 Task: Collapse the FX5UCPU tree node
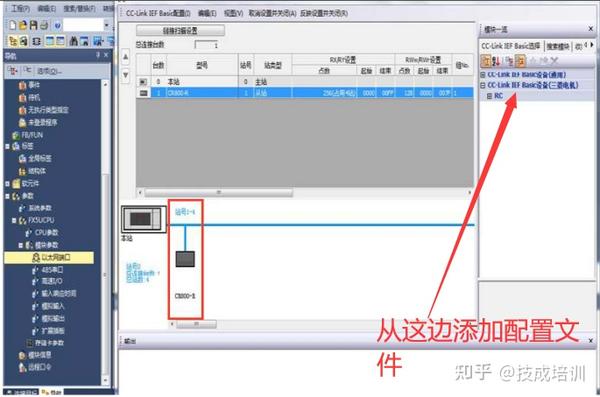pos(14,221)
